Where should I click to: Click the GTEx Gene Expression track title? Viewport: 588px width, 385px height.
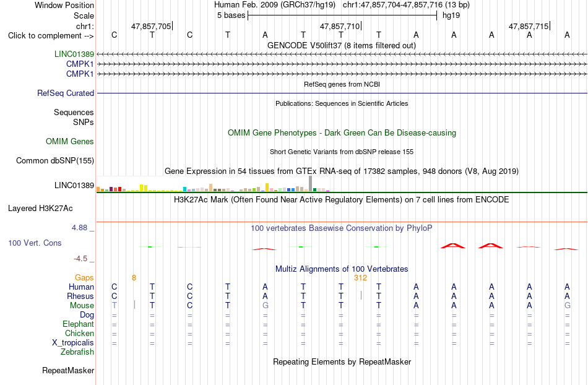click(x=342, y=171)
